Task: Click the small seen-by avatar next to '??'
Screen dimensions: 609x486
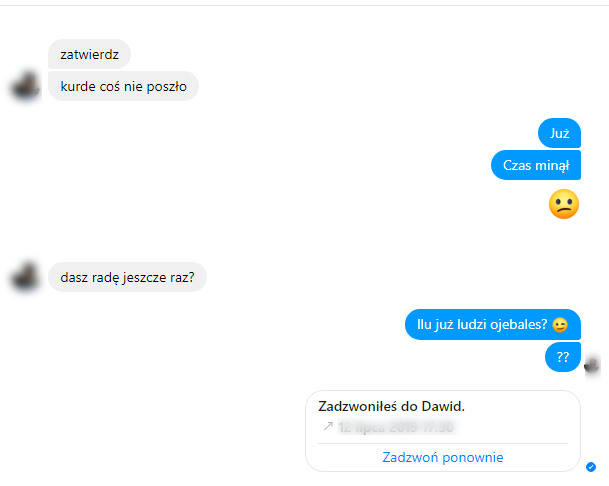Action: coord(592,365)
